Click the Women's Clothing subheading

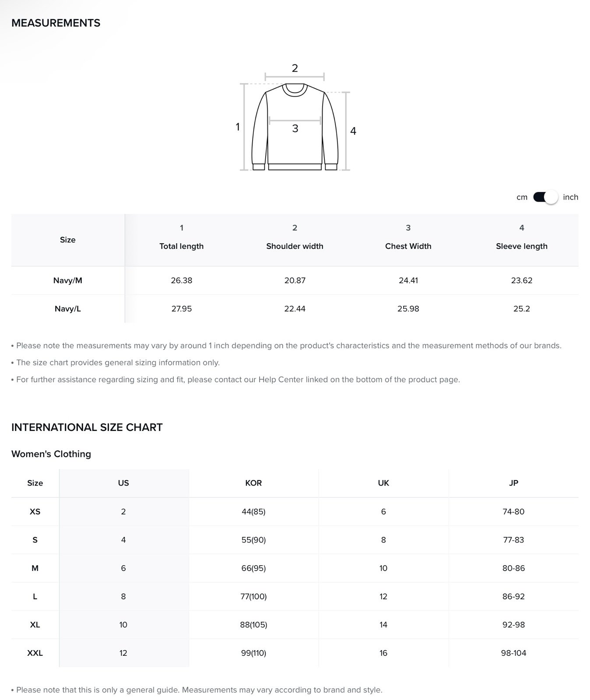coord(51,454)
